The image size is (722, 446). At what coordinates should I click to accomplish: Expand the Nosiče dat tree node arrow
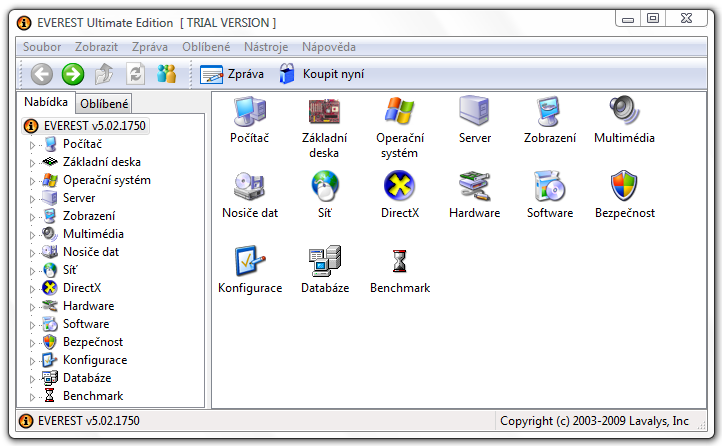click(32, 253)
